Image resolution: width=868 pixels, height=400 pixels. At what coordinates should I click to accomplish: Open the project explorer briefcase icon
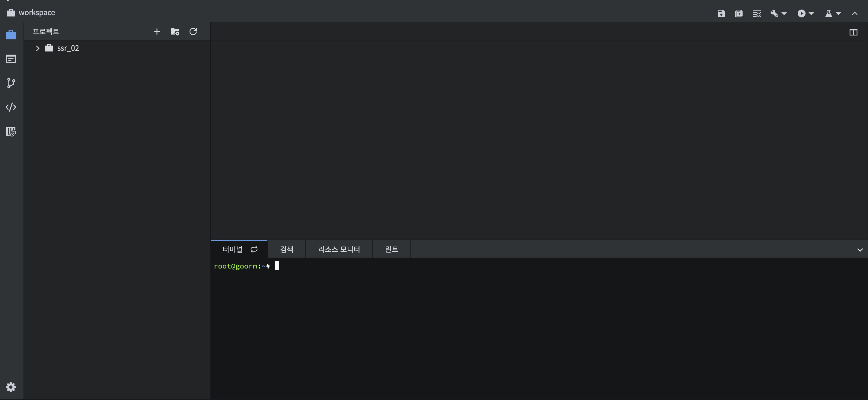point(11,35)
